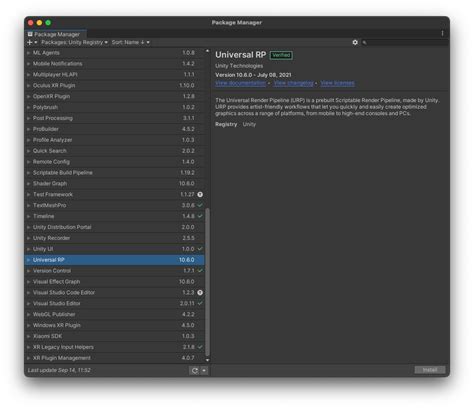Click the search magnifier icon
Image resolution: width=474 pixels, height=409 pixels.
click(x=364, y=43)
